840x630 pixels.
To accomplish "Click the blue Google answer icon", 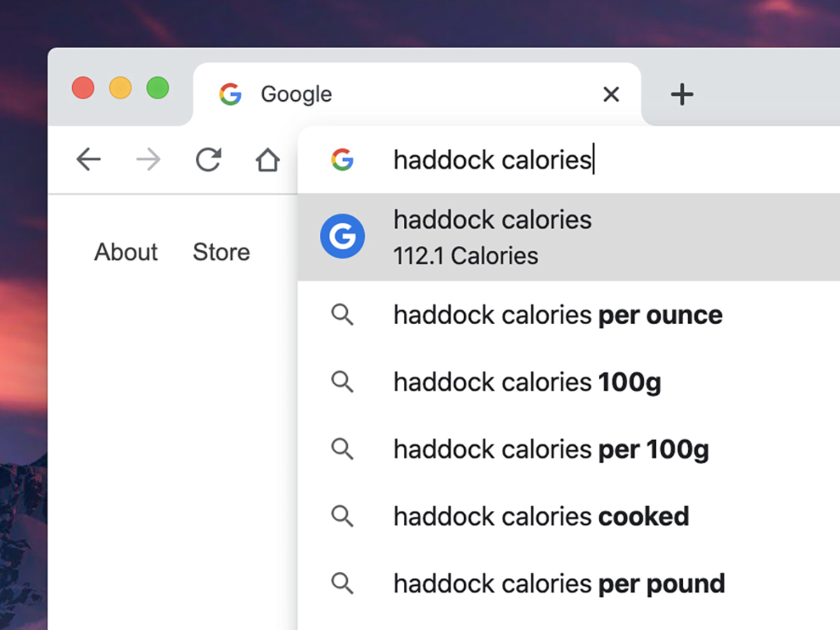I will pyautogui.click(x=342, y=236).
